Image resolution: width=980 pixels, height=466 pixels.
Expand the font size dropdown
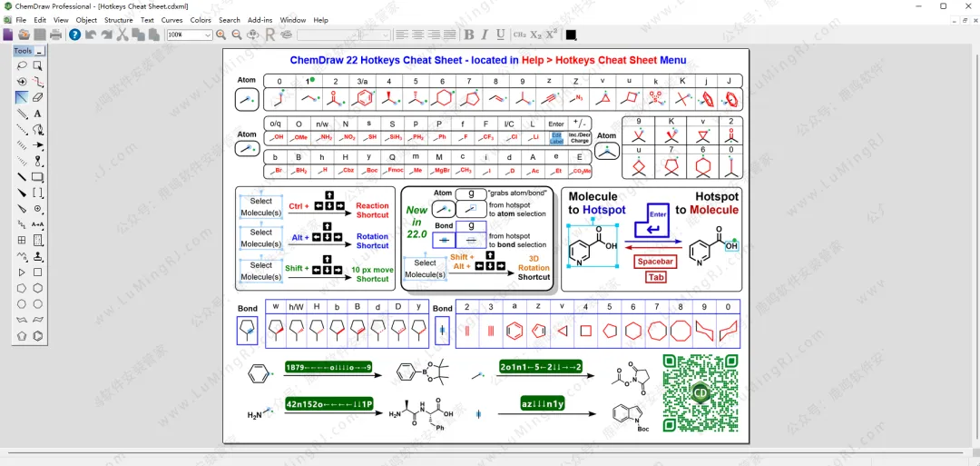click(387, 35)
